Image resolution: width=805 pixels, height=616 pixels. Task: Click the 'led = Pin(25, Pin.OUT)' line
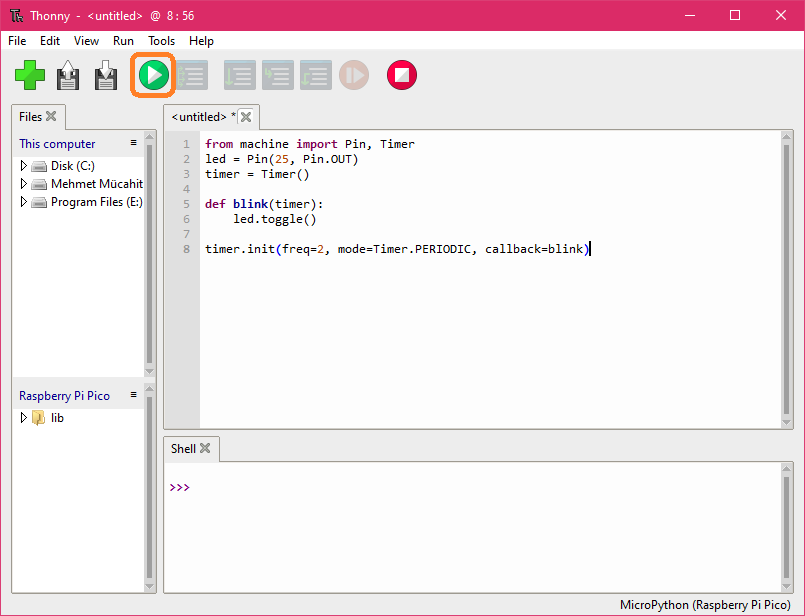pyautogui.click(x=281, y=159)
